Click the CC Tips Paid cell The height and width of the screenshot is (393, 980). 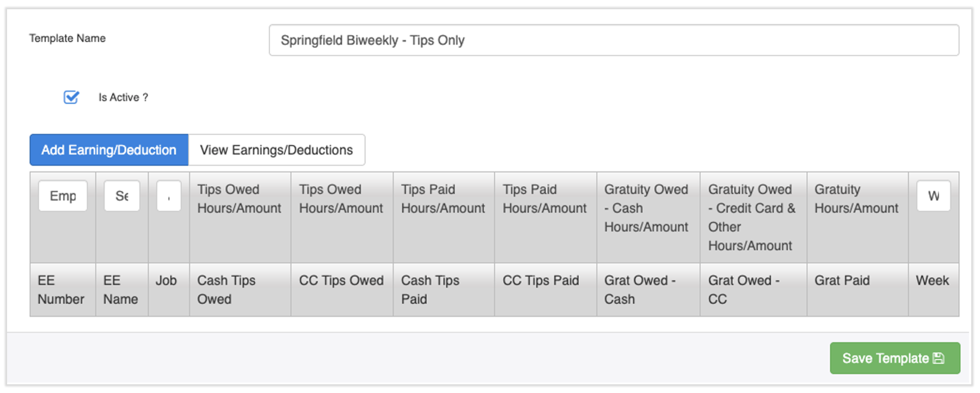545,281
